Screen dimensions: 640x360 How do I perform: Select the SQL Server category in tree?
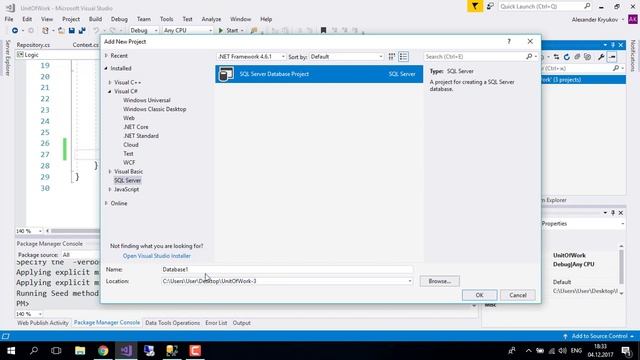click(x=127, y=180)
